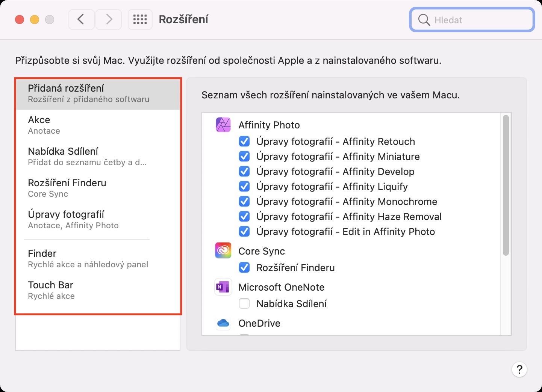Click the Core Sync heading text
Viewport: 542px width, 392px height.
click(262, 251)
